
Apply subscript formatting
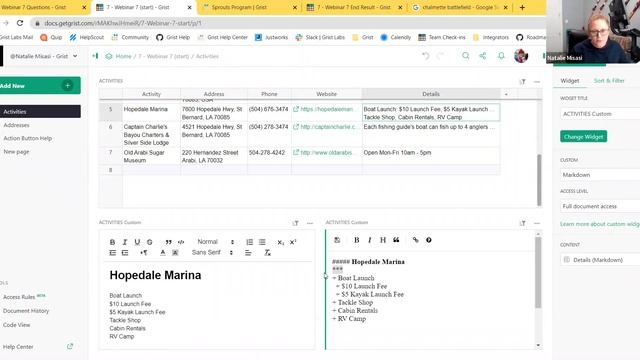point(280,242)
